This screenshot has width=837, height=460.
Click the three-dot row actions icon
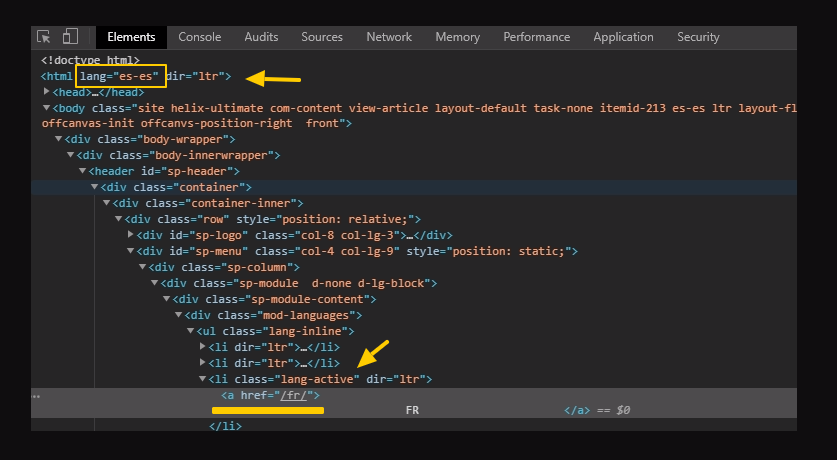click(37, 396)
